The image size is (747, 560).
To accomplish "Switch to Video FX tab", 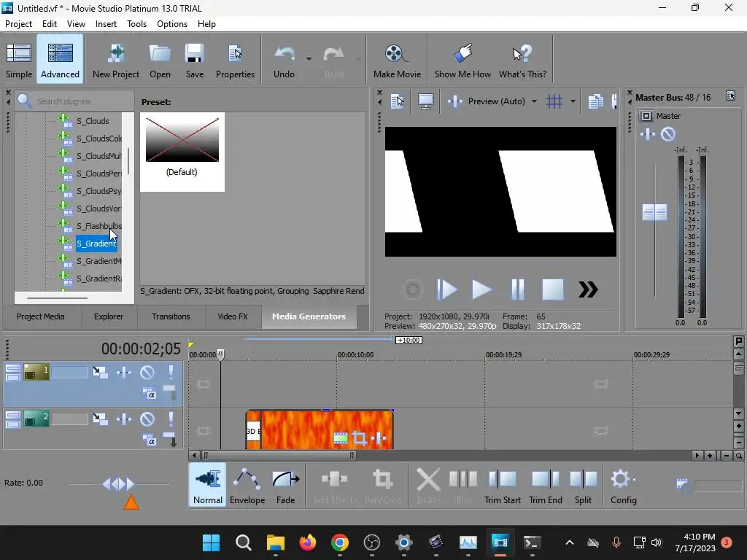I will tap(233, 316).
